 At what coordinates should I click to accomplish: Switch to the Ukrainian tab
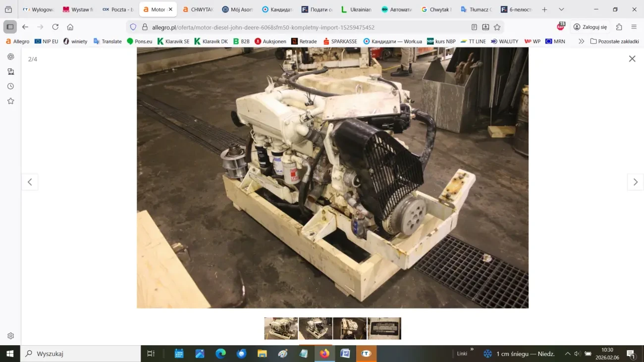356,9
